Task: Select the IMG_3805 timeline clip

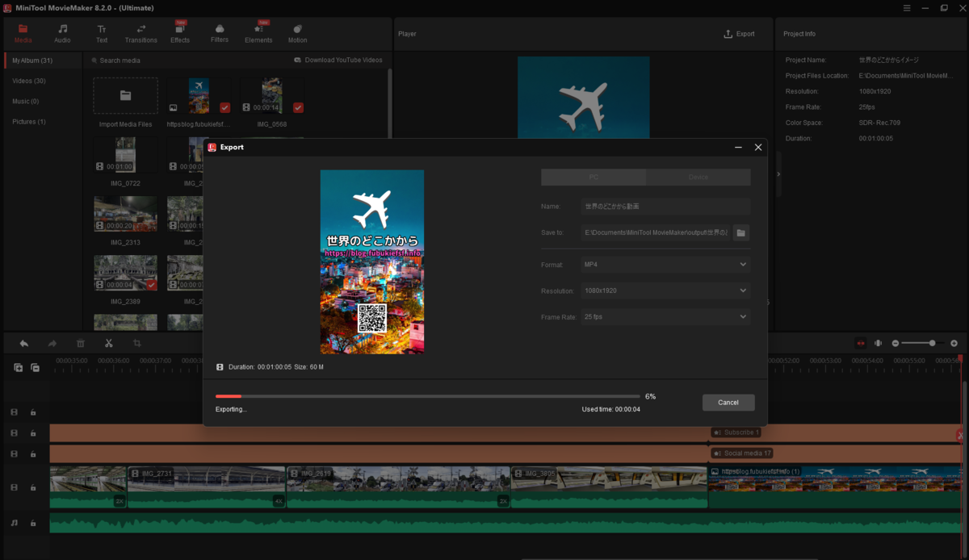Action: tap(610, 487)
